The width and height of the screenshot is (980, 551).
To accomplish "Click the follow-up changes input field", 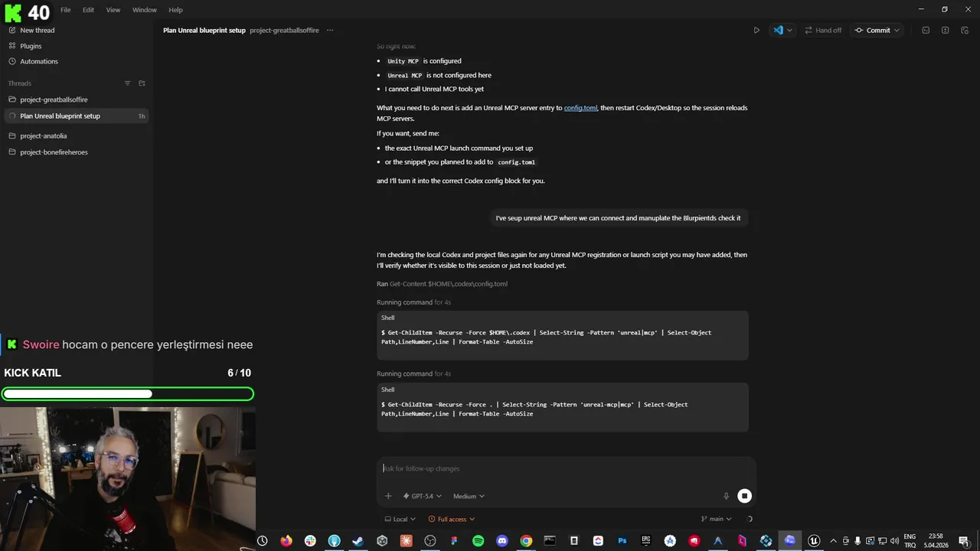I will click(x=565, y=468).
